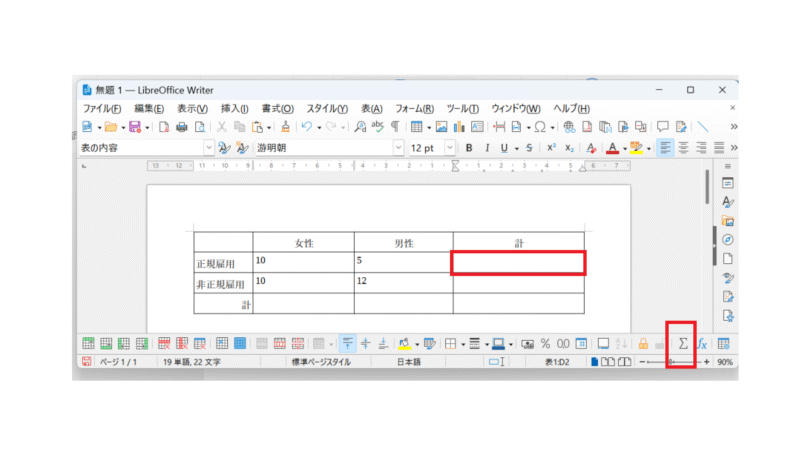Toggle Justified paragraph alignment
Viewport: 800px width, 450px height.
(x=719, y=148)
